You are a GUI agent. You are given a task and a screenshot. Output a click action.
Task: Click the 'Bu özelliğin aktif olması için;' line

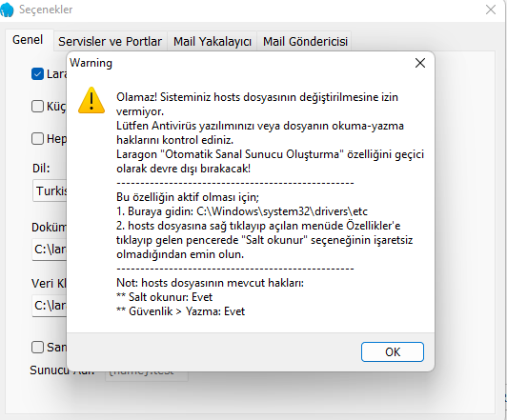(188, 197)
